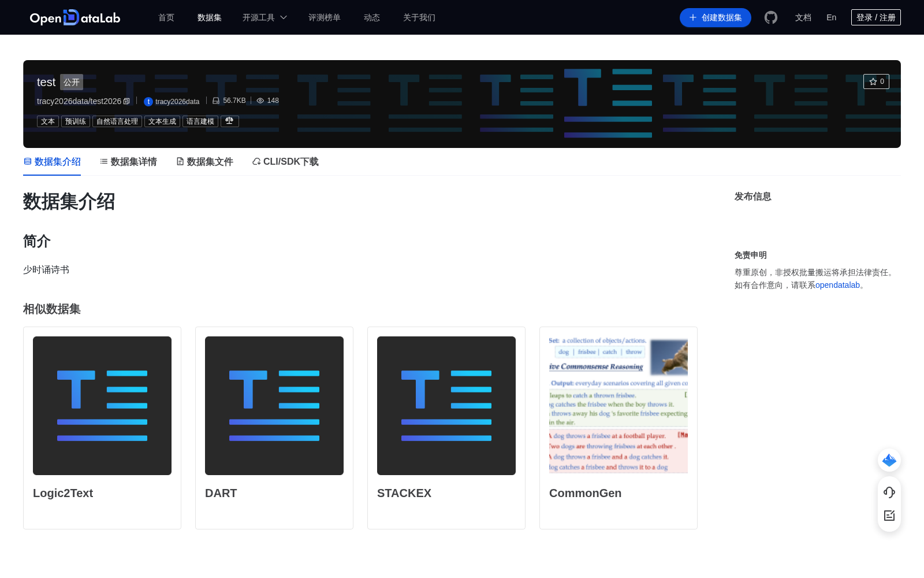Switch to 数据集详情 tab
The image size is (924, 578).
(128, 162)
